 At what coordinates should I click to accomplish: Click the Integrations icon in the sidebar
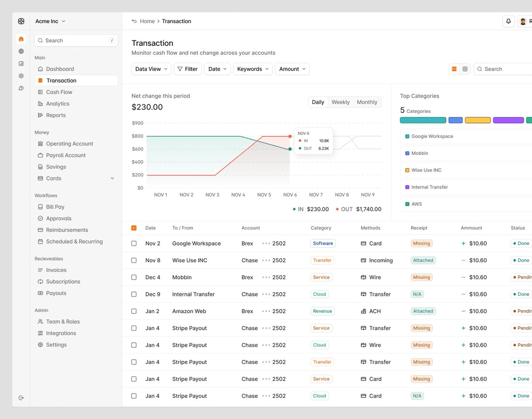40,333
